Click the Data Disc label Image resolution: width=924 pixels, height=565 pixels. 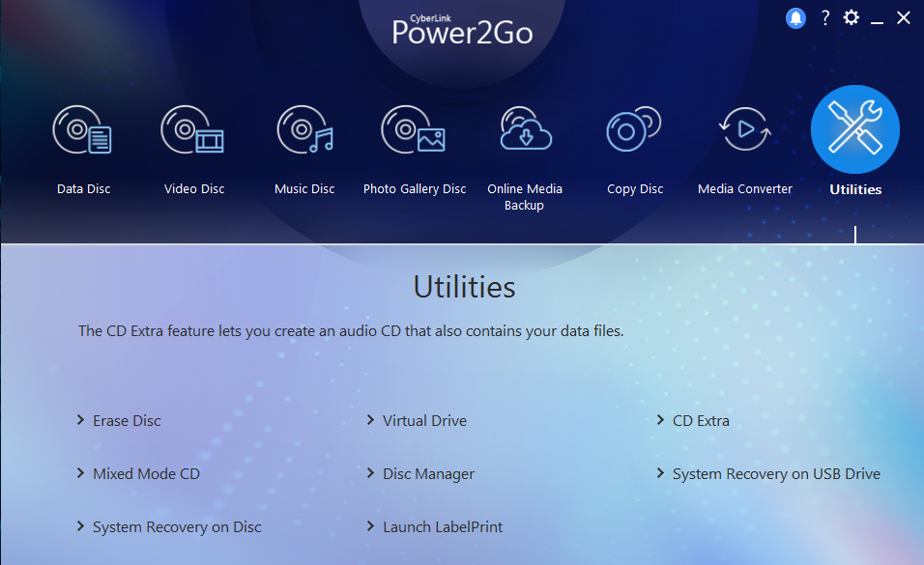[84, 189]
